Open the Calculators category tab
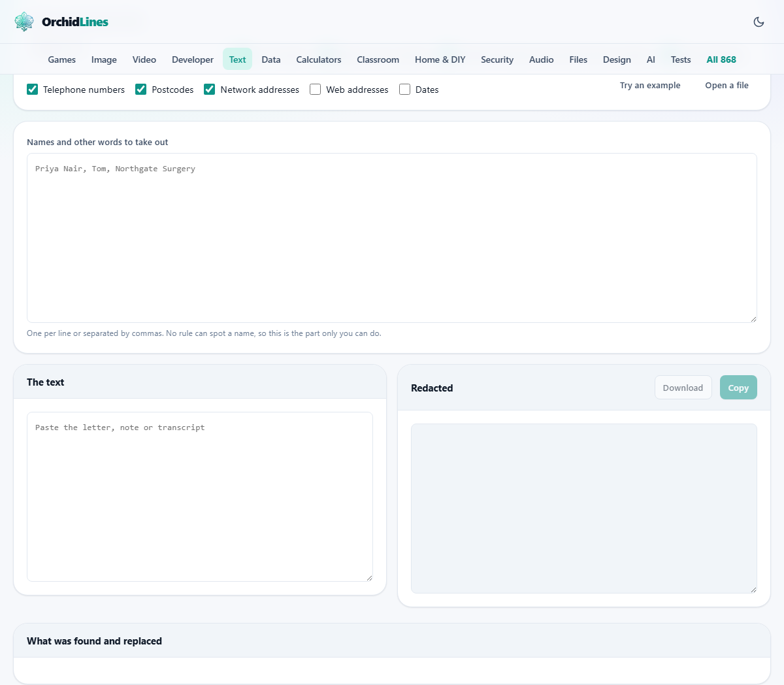The width and height of the screenshot is (784, 685). tap(319, 59)
